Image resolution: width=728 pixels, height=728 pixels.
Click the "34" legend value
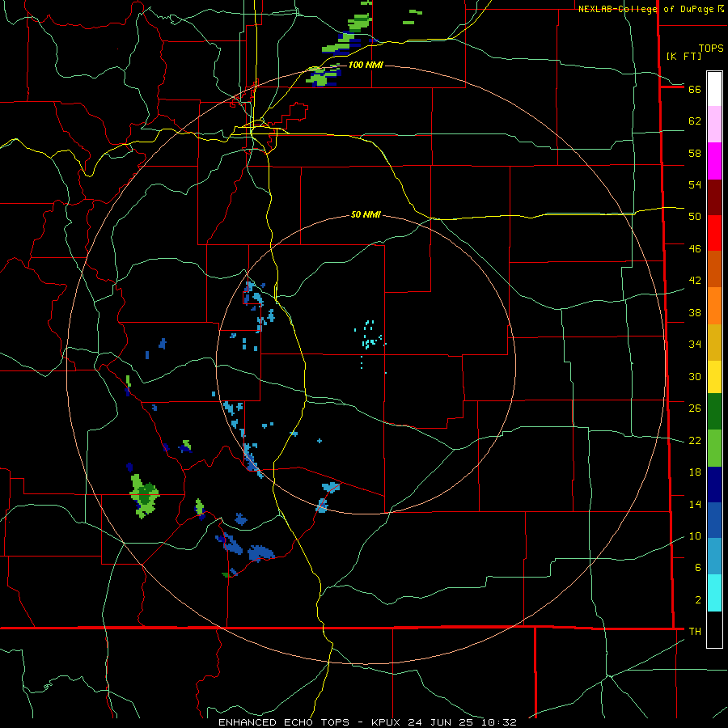pyautogui.click(x=695, y=345)
